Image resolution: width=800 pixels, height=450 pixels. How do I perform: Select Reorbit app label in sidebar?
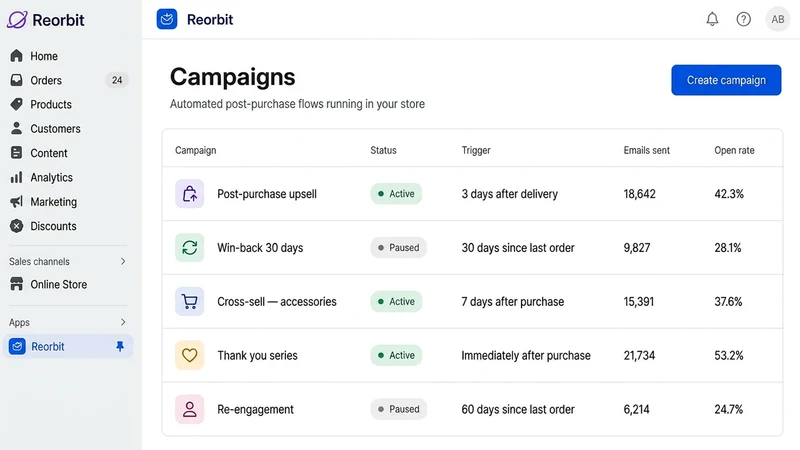[x=48, y=346]
